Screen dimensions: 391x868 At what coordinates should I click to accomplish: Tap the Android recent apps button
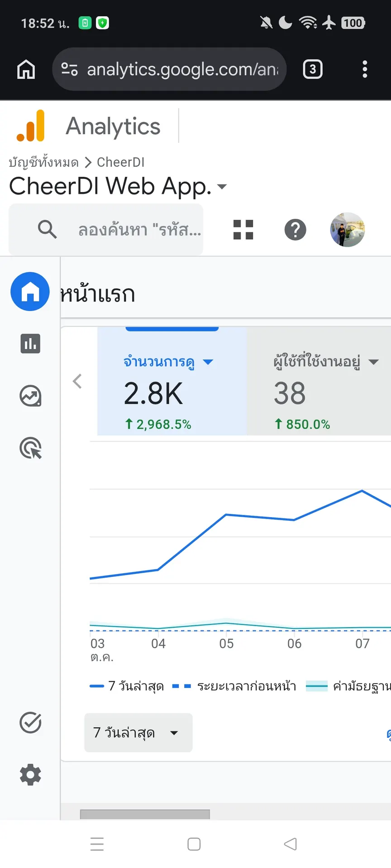[x=97, y=844]
